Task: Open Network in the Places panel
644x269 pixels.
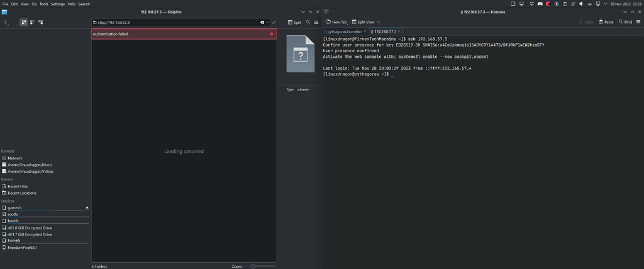Action: click(x=14, y=158)
